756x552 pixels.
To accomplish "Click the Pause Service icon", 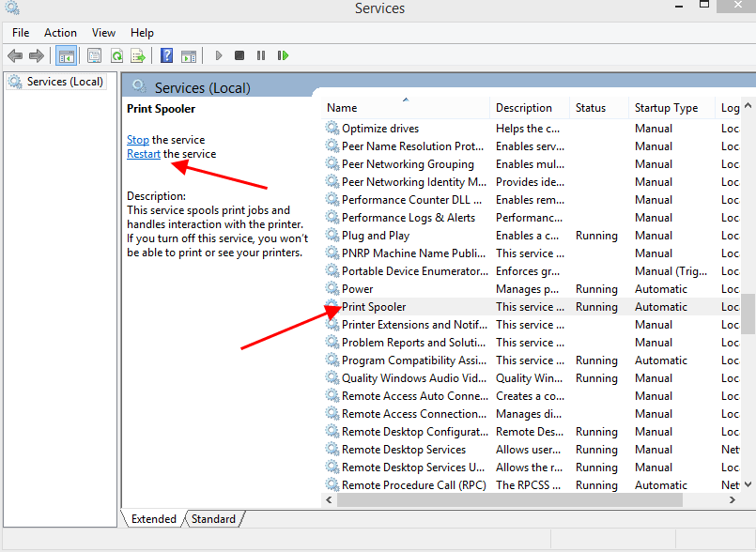I will pyautogui.click(x=261, y=56).
